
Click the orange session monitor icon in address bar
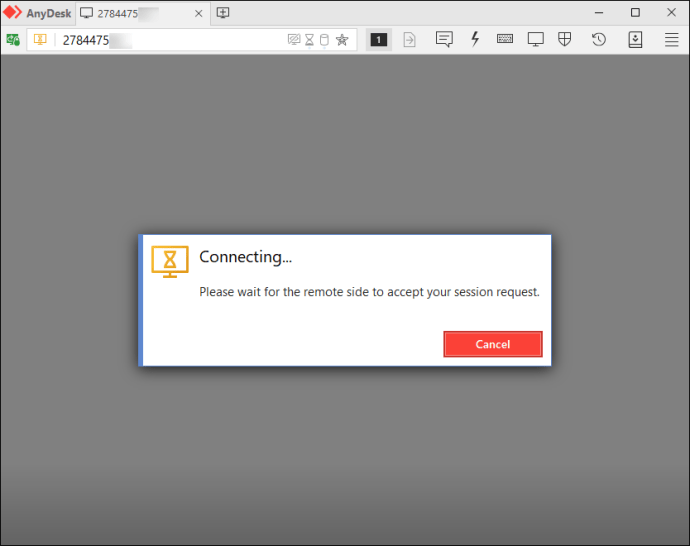40,40
